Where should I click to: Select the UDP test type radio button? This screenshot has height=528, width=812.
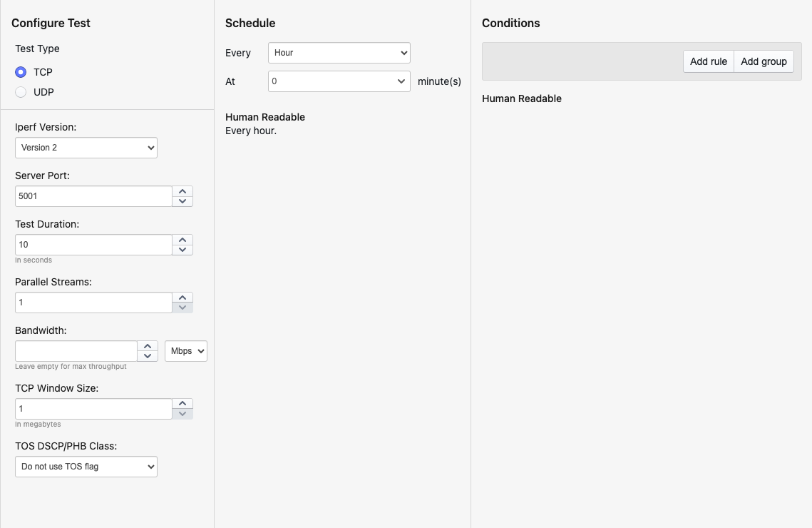(x=21, y=92)
